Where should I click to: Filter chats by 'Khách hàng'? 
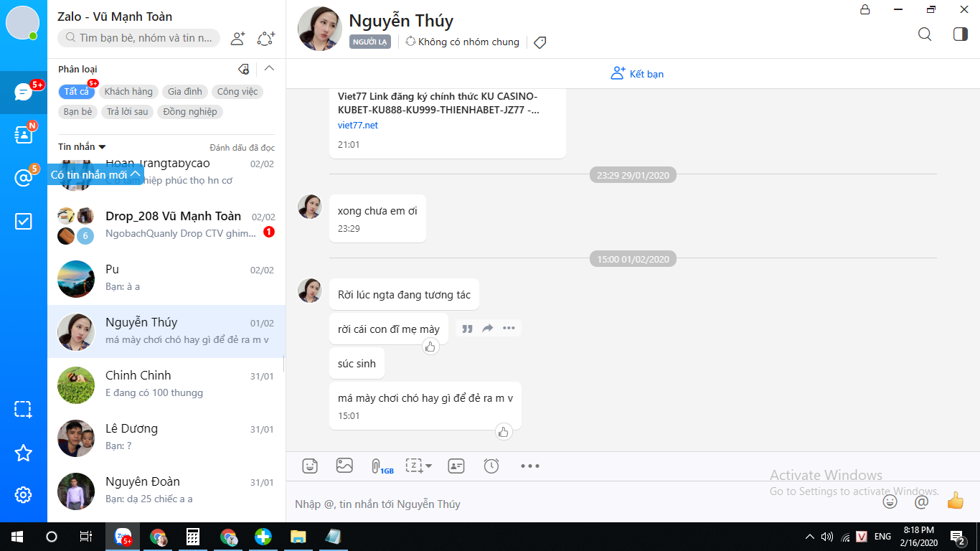point(128,92)
